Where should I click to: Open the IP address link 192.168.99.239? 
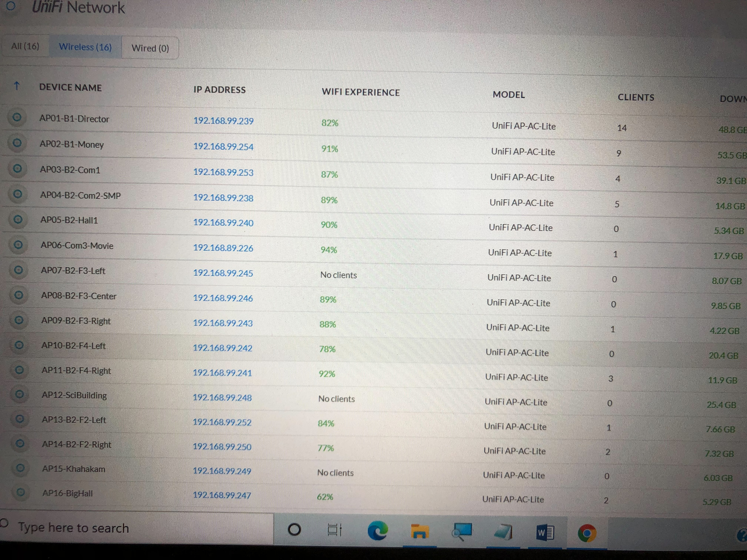(223, 121)
